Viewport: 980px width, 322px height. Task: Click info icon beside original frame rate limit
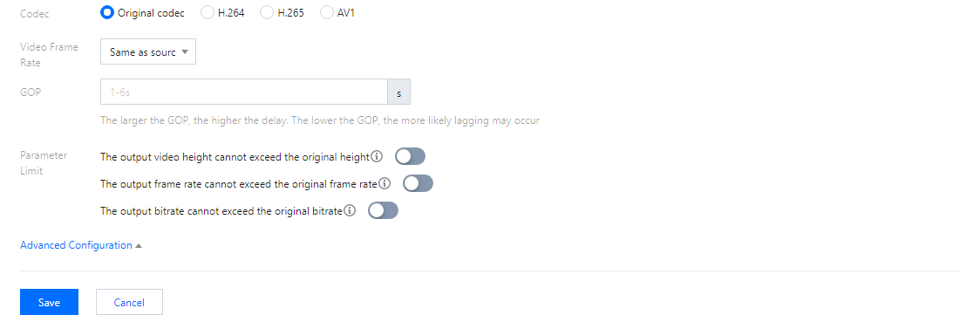point(385,184)
